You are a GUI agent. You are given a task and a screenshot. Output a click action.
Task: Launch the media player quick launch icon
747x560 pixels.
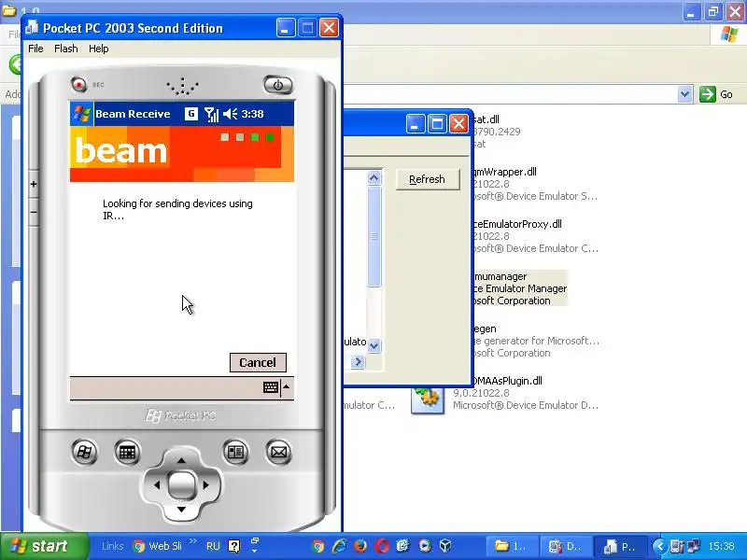pos(424,546)
